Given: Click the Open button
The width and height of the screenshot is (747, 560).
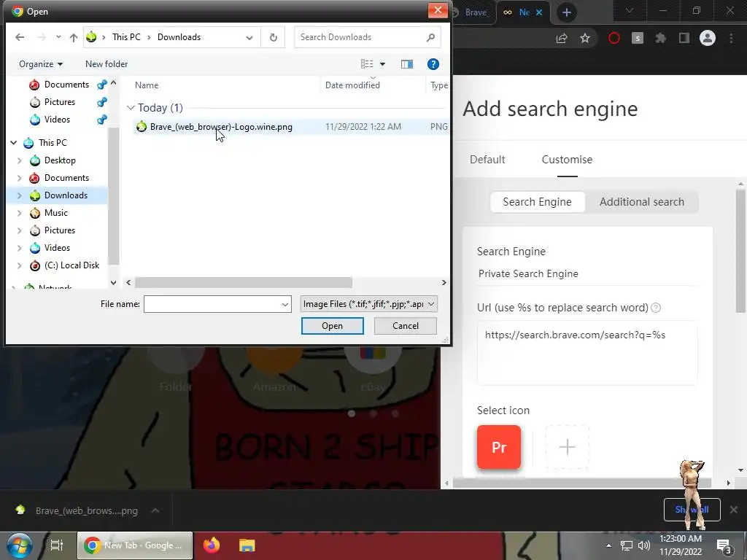Looking at the screenshot, I should 332,326.
